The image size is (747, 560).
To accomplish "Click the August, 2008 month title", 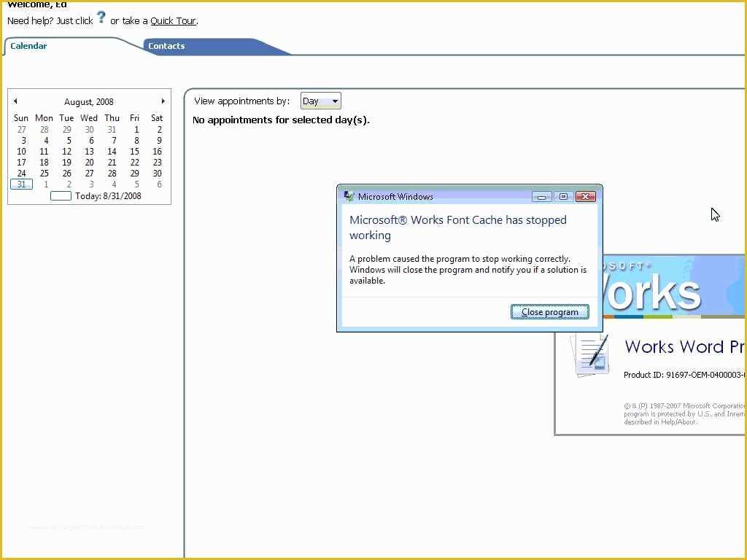I will pyautogui.click(x=89, y=102).
